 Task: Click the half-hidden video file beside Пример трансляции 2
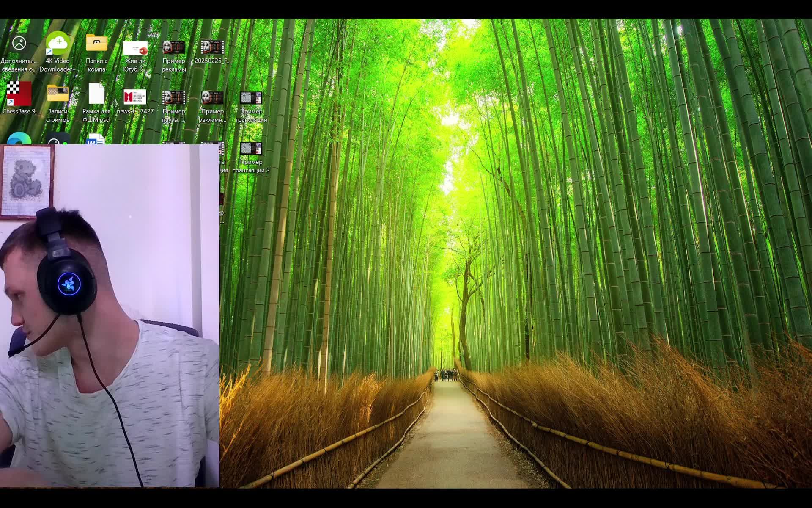221,149
